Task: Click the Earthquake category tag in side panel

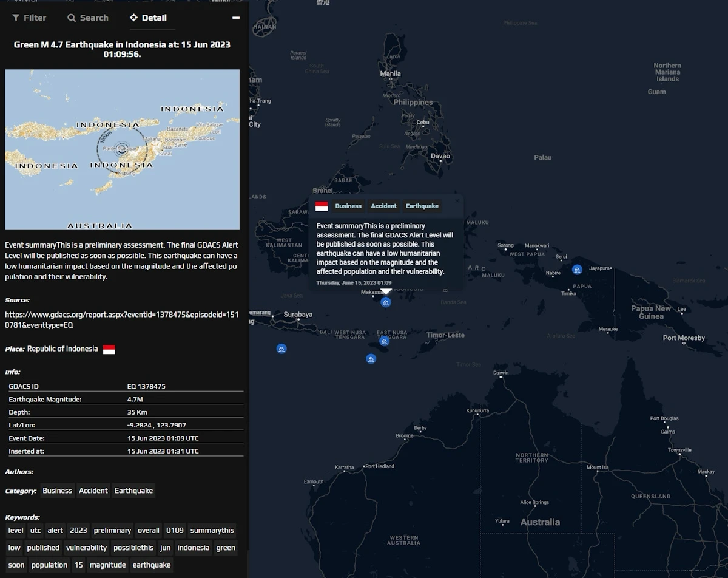Action: (x=133, y=491)
